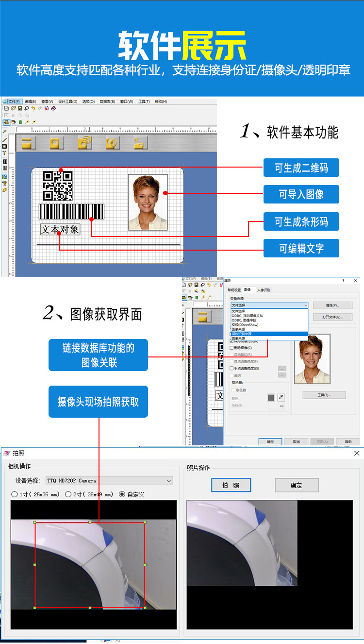364x644 pixels.
Task: Toggle 自动调整亮度(F) checkbox
Action: [x=231, y=361]
